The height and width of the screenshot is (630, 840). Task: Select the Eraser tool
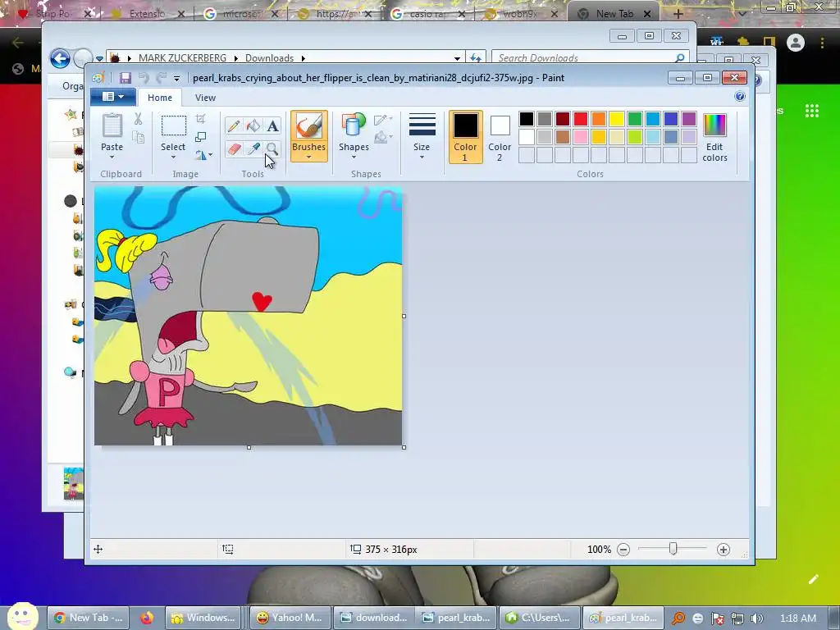coord(234,148)
